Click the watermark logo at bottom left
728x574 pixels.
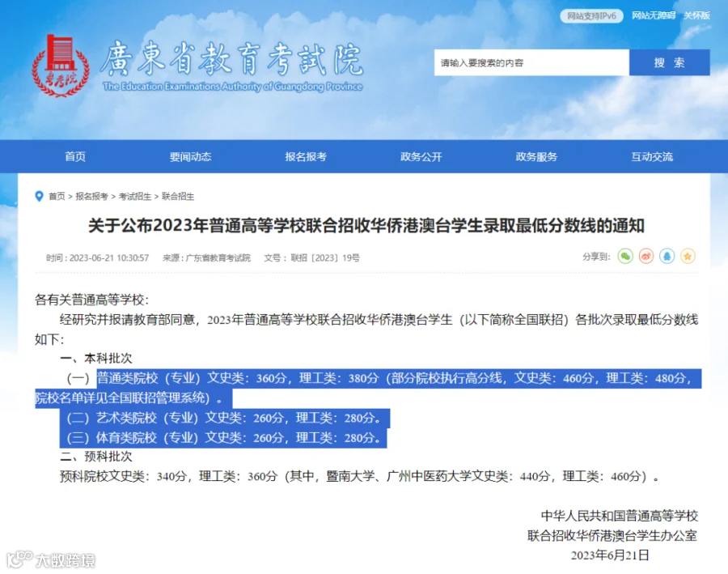coord(51,559)
